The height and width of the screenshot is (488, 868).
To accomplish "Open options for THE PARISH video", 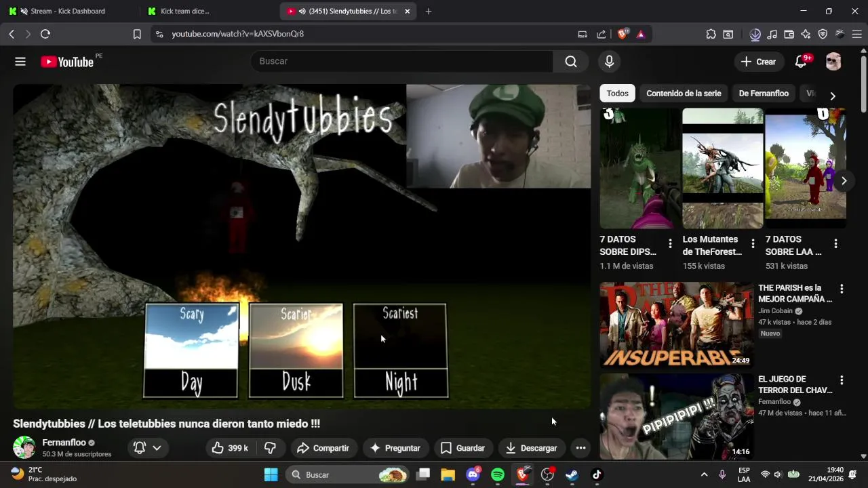I will 842,289.
